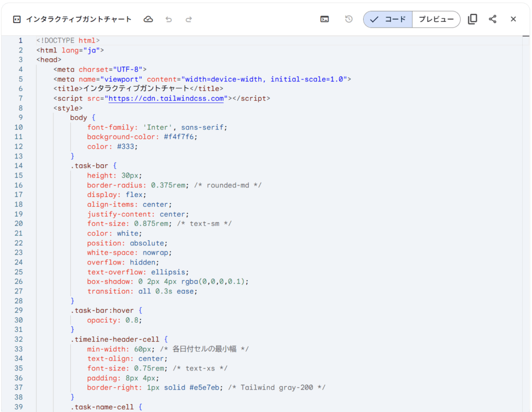This screenshot has height=412, width=532.
Task: Switch to the プレビュー tab
Action: click(x=436, y=19)
